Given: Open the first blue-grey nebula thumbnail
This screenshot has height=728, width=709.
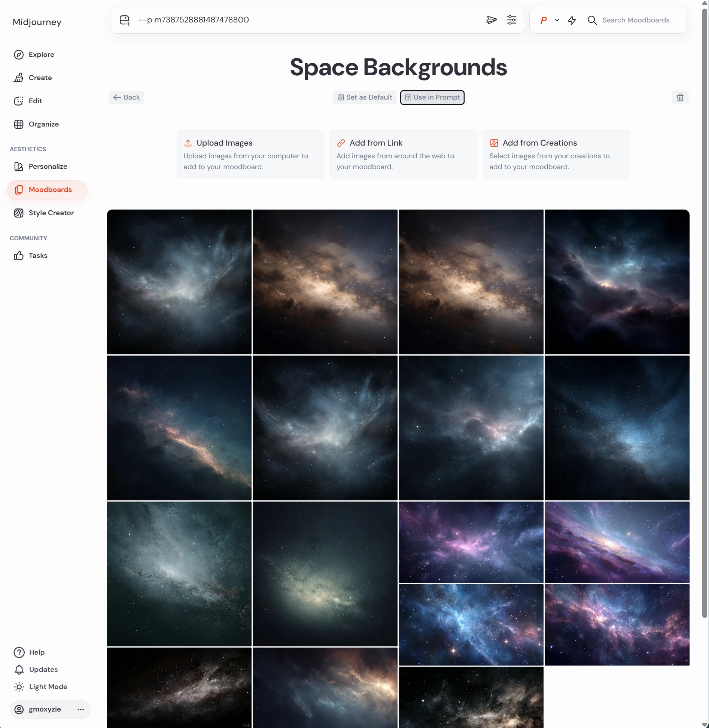Looking at the screenshot, I should [179, 282].
